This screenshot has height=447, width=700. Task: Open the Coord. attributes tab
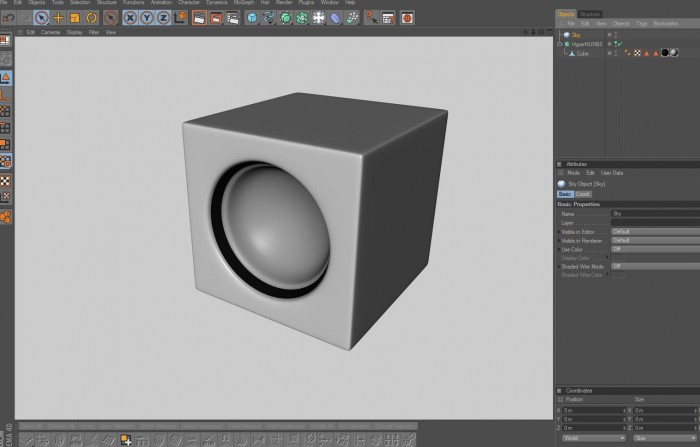[583, 194]
